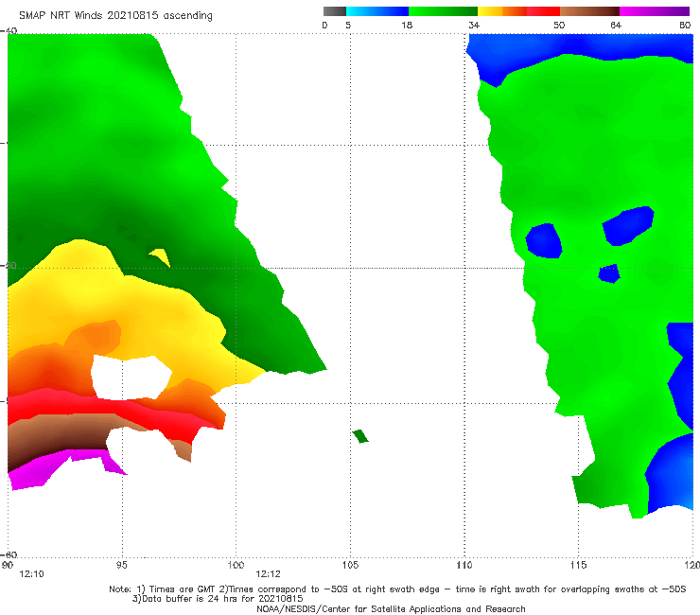Click the white data gap inside the yellow region
The height and width of the screenshot is (615, 700).
click(x=131, y=378)
